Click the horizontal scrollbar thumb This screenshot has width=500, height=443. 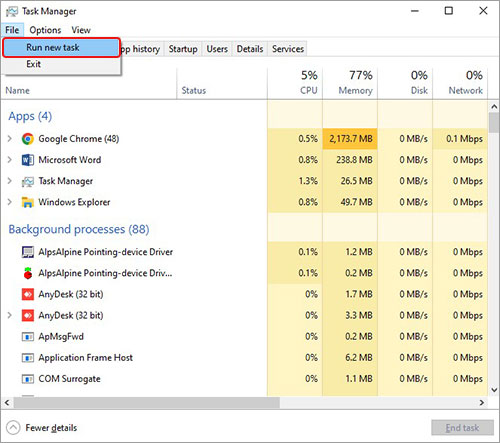(146, 403)
